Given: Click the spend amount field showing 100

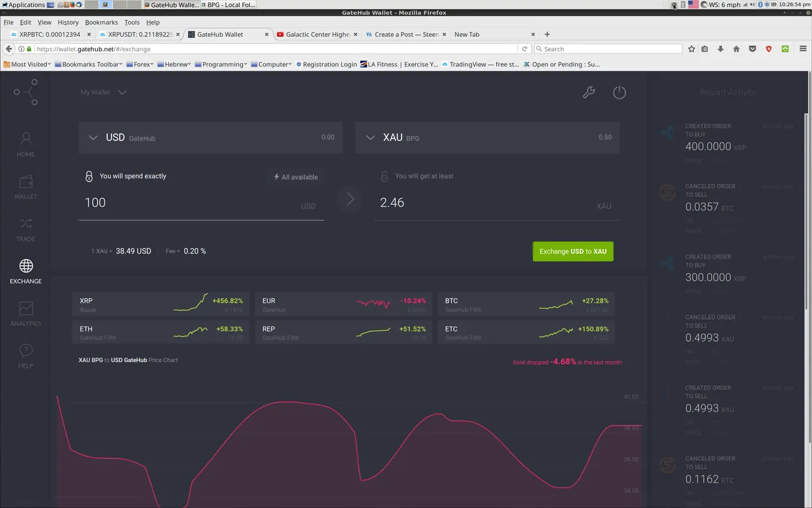Looking at the screenshot, I should coord(201,203).
